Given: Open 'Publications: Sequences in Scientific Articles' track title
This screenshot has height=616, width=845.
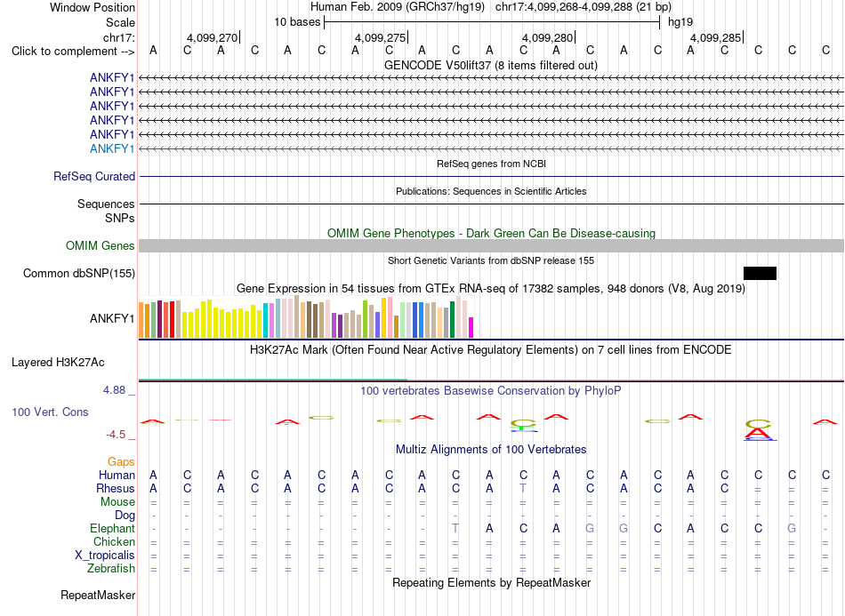Looking at the screenshot, I should tap(491, 191).
